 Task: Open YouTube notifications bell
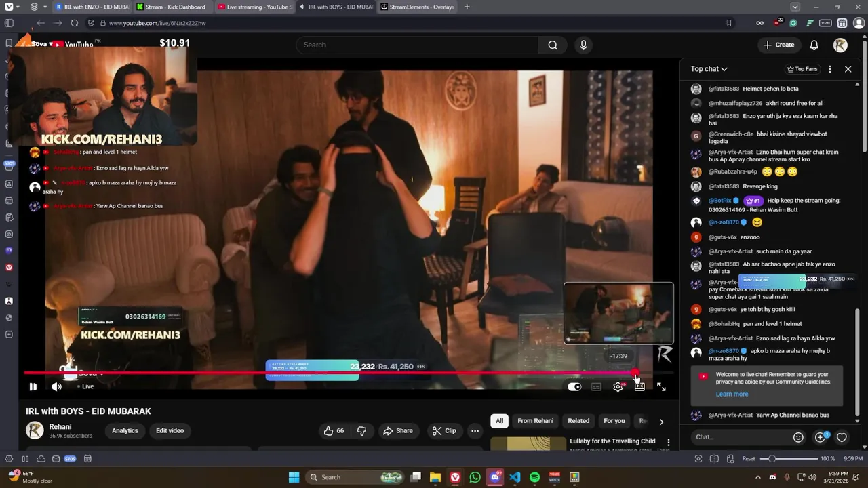pos(814,45)
